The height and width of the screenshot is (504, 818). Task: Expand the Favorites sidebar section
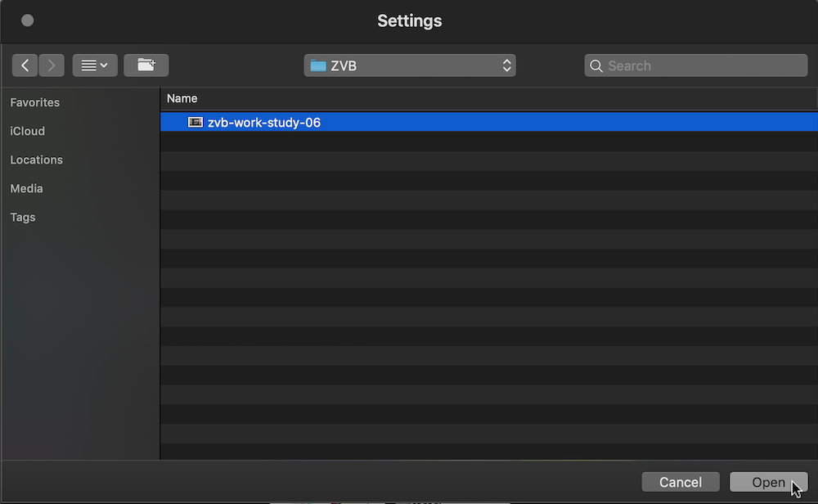35,102
